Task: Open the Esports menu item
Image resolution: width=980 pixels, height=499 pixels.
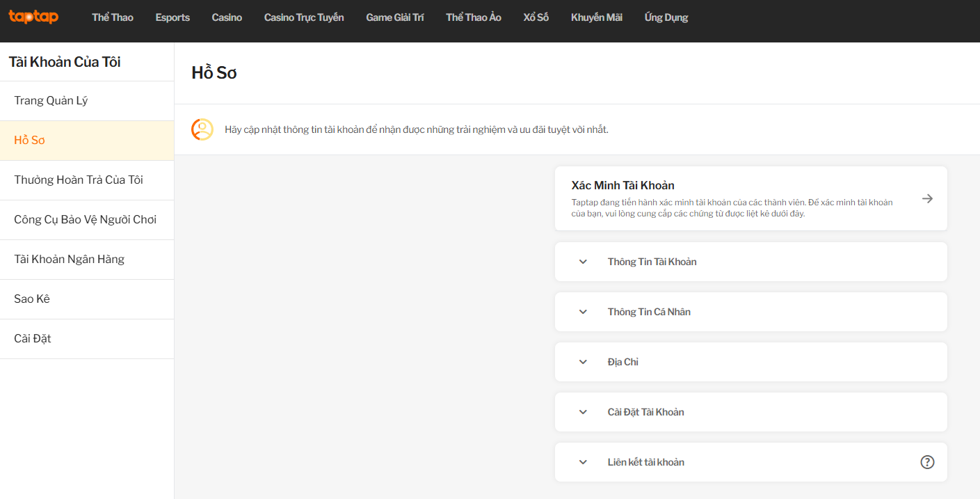Action: pos(172,17)
